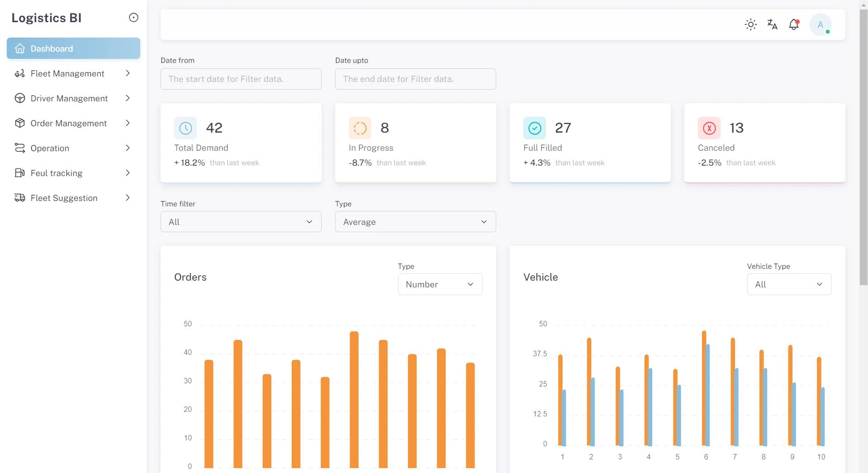
Task: Focus the Date upto input field
Action: 416,79
